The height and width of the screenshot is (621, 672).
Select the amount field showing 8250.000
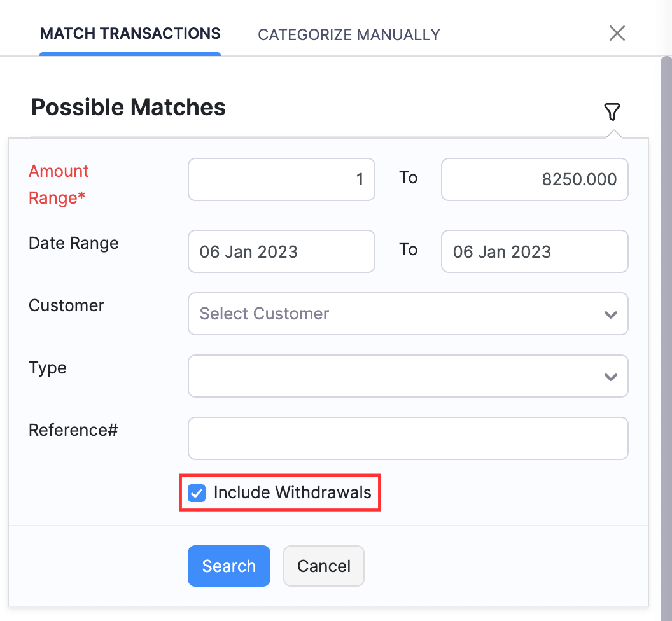(534, 179)
